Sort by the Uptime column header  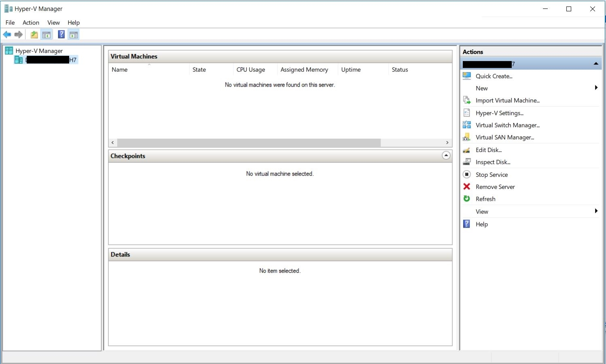pos(363,70)
